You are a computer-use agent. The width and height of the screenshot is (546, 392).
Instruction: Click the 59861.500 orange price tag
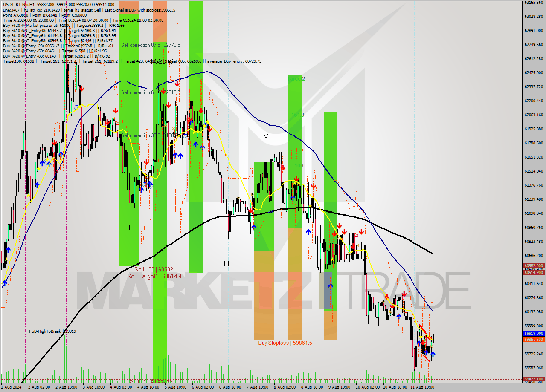tap(533, 340)
